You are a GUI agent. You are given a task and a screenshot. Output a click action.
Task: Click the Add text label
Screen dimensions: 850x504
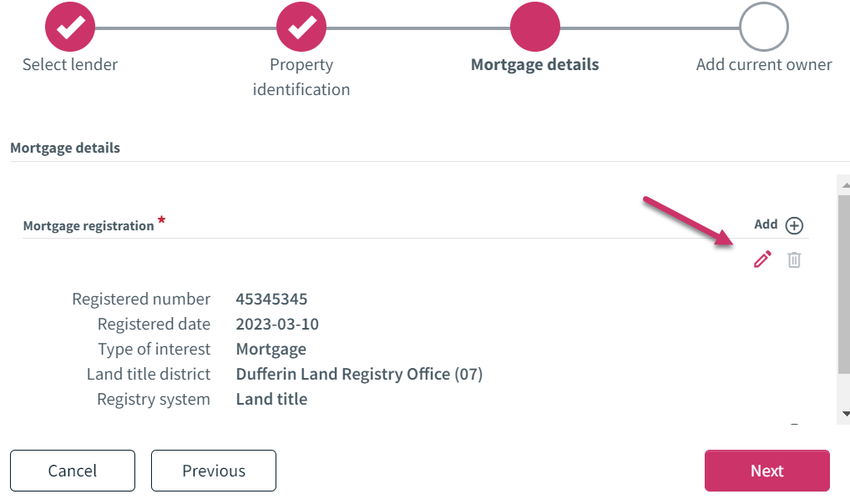click(766, 224)
